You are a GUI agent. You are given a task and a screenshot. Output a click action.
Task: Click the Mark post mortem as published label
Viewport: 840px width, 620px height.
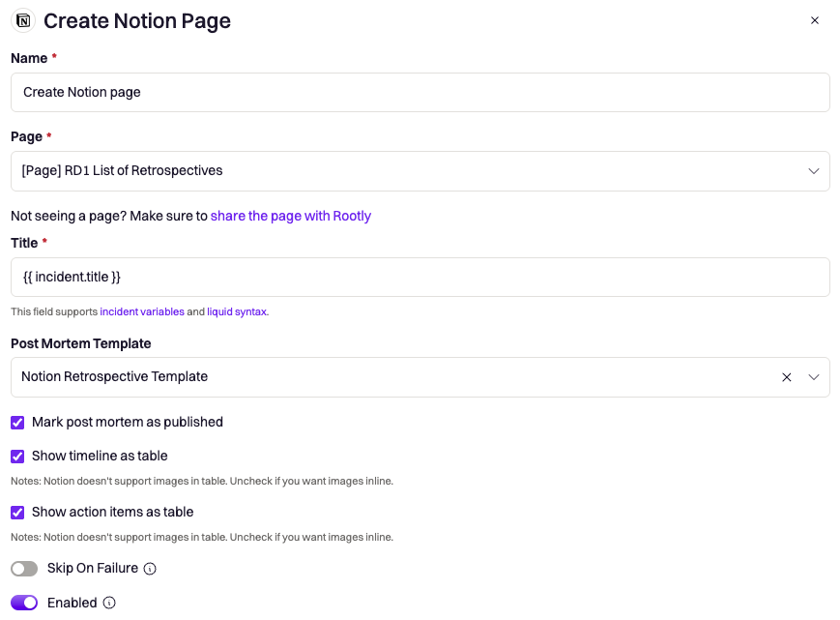(128, 423)
